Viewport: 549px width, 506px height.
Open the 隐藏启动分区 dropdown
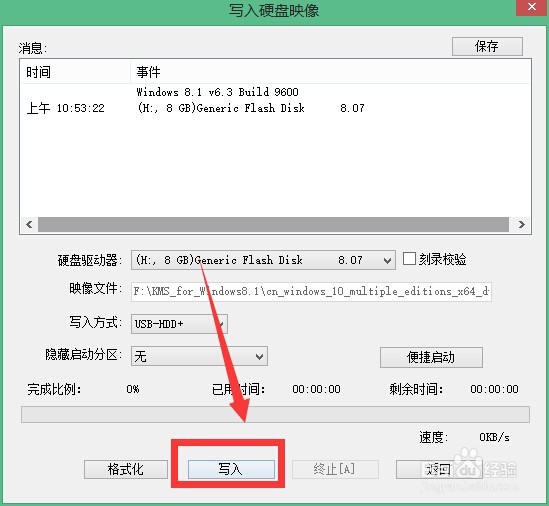pyautogui.click(x=199, y=356)
